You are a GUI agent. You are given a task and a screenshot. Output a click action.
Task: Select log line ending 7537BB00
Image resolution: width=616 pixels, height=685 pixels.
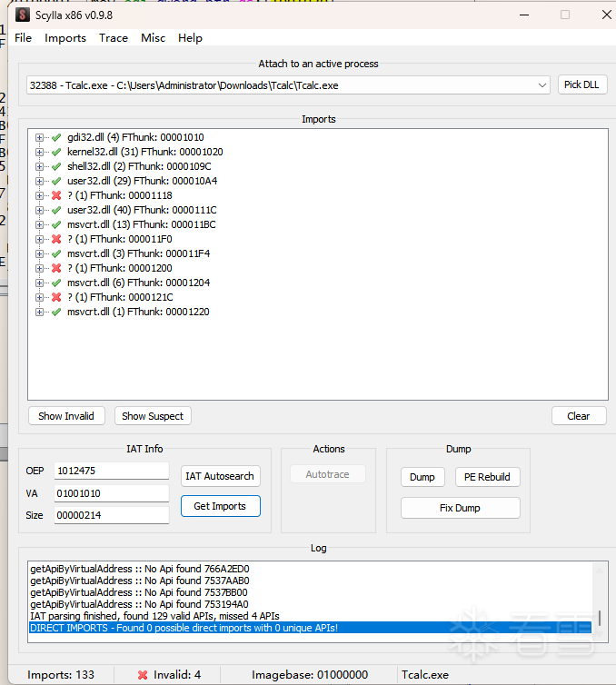point(139,592)
